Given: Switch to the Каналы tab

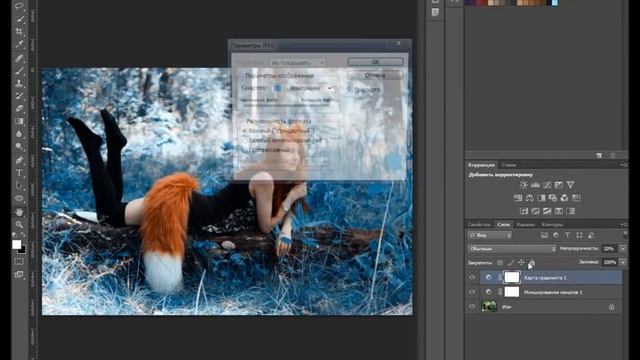Looking at the screenshot, I should [x=525, y=224].
